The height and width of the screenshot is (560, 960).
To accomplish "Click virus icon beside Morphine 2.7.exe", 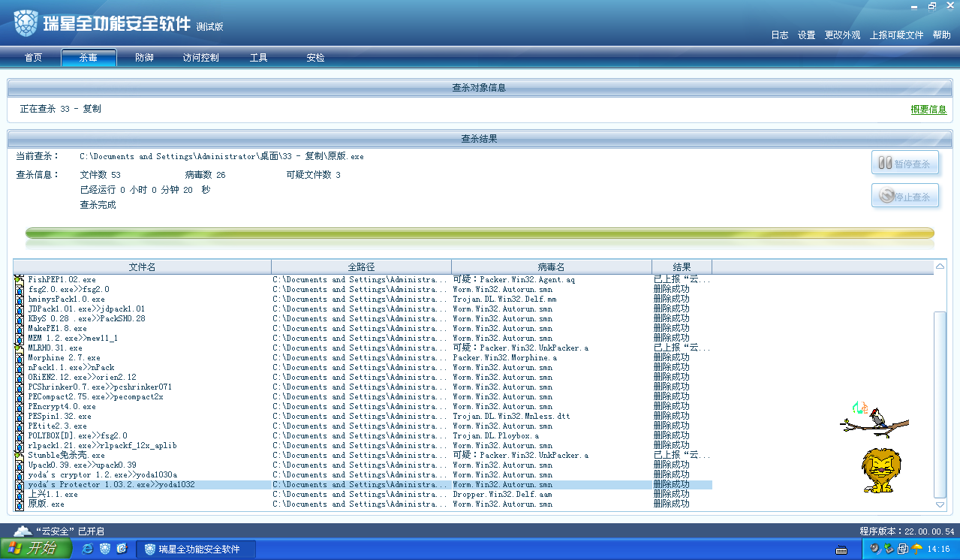I will (x=20, y=357).
